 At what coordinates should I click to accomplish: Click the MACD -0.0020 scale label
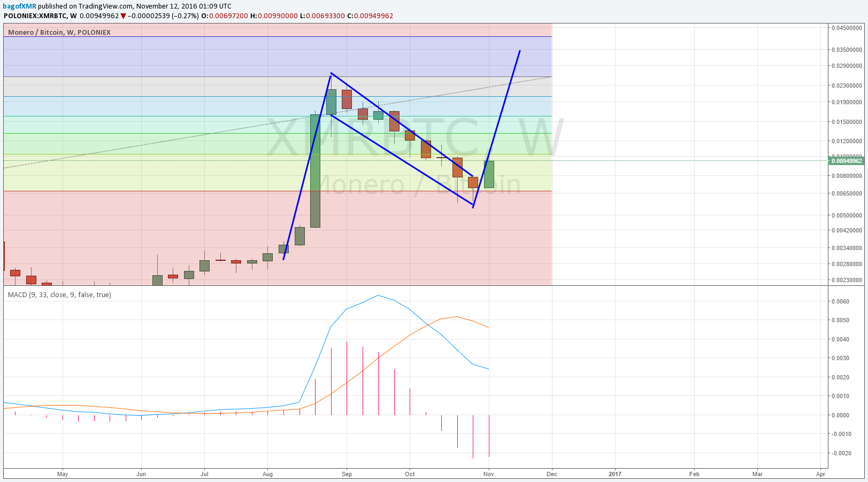pos(841,453)
